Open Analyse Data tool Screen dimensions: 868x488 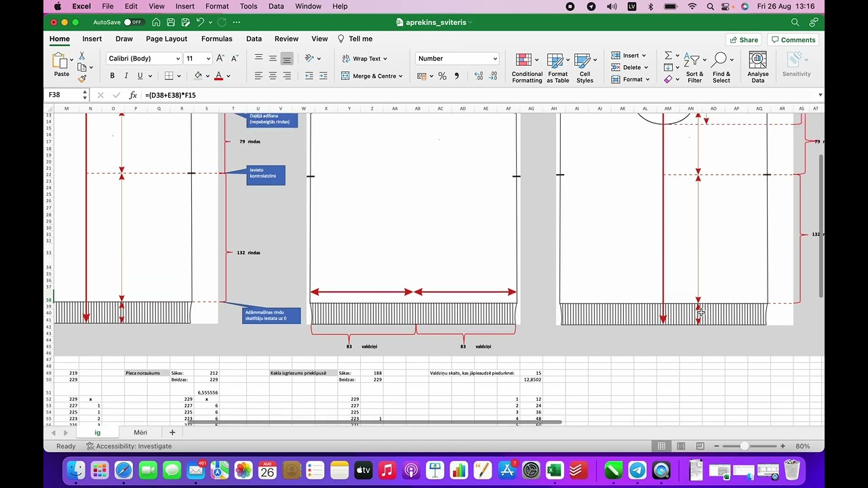757,67
